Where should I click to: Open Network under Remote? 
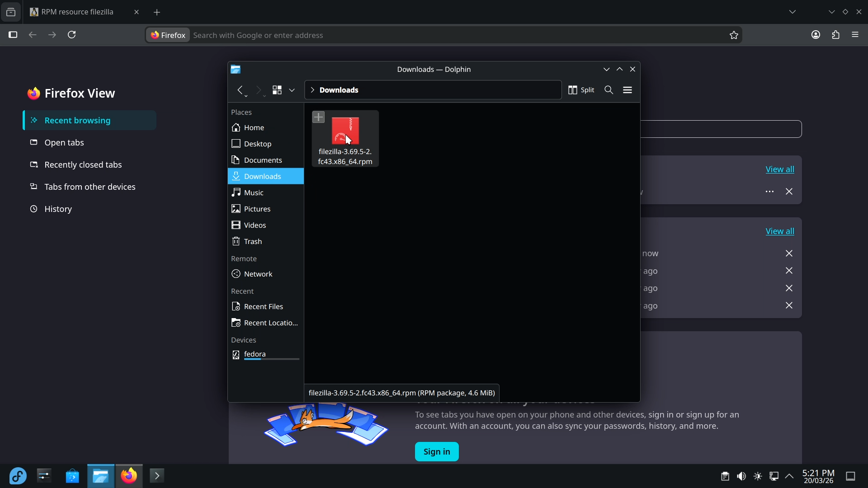(x=266, y=274)
